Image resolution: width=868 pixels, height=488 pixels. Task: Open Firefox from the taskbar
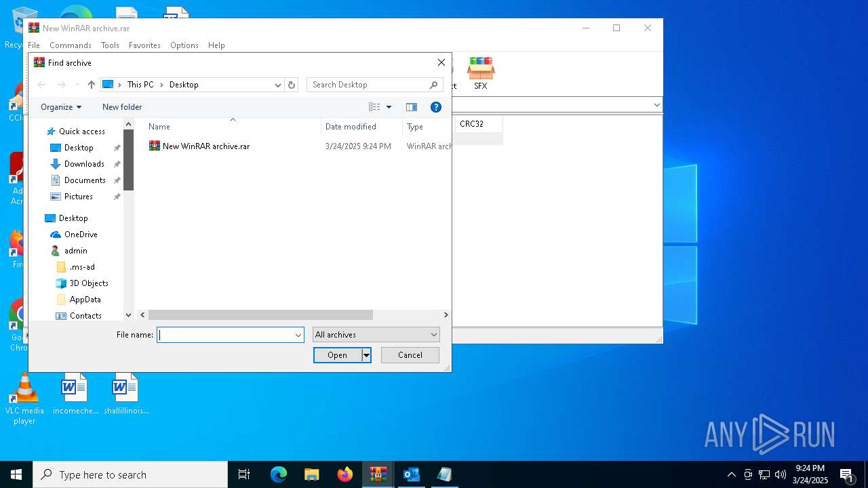(345, 474)
